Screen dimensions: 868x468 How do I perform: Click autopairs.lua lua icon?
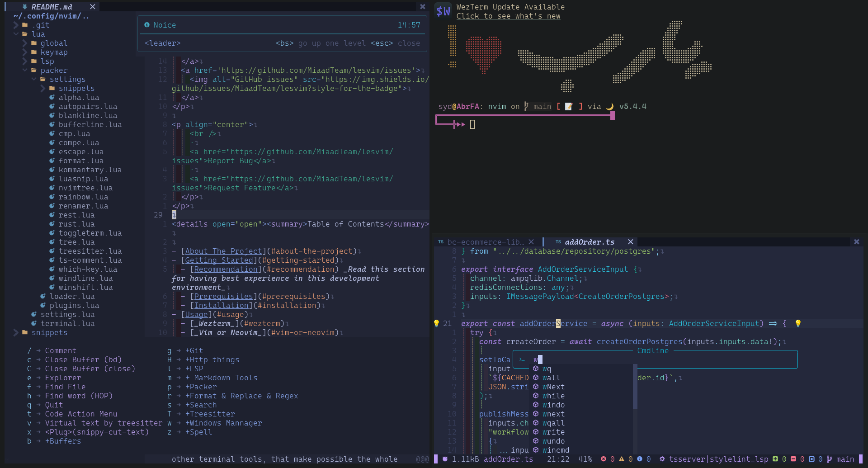coord(52,106)
